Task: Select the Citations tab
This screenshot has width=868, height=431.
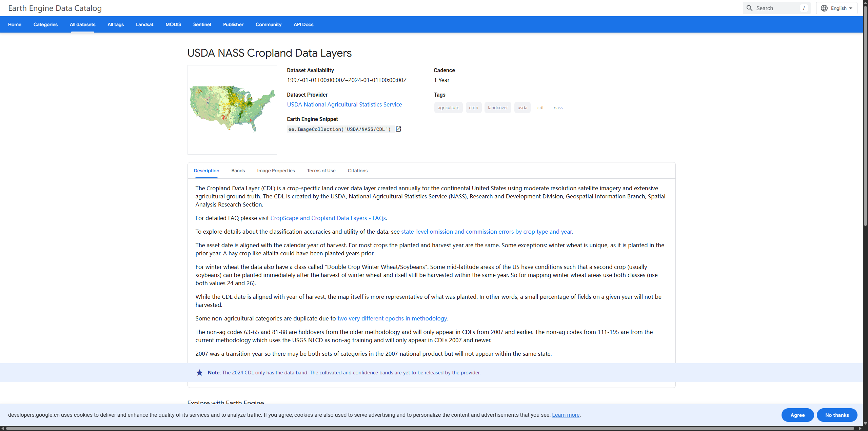Action: (x=357, y=171)
